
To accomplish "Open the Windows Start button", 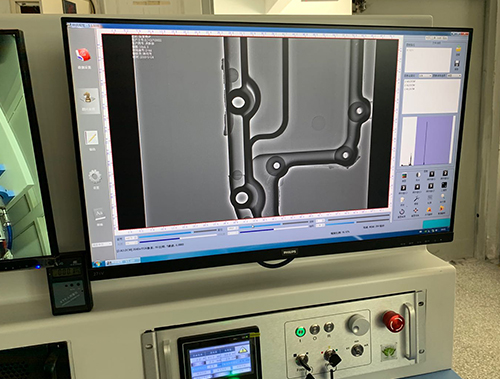I will coord(97,264).
